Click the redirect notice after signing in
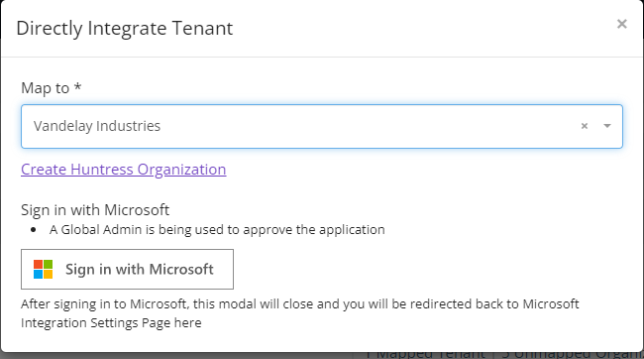This screenshot has height=359, width=644. (300, 313)
